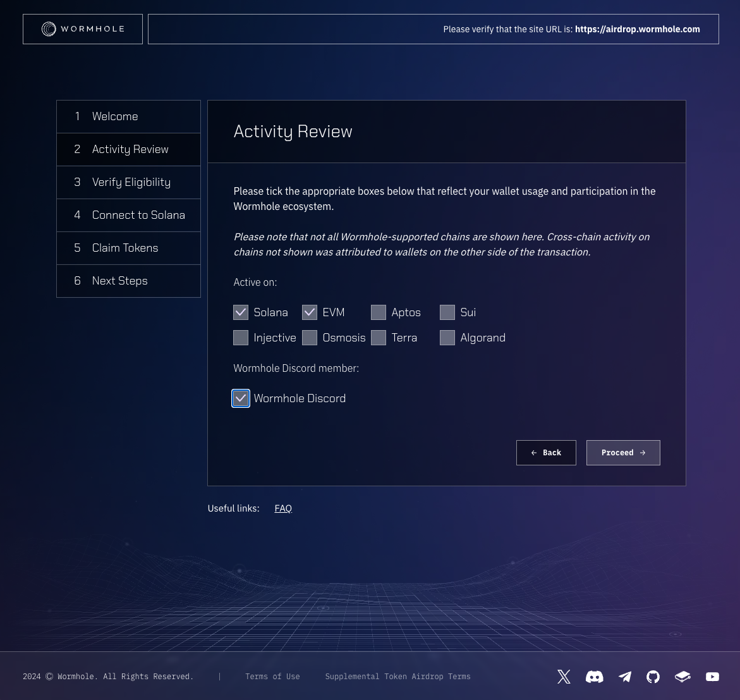The width and height of the screenshot is (740, 700).
Task: Click the airdrop.wormhole.com URL text
Action: coord(637,29)
